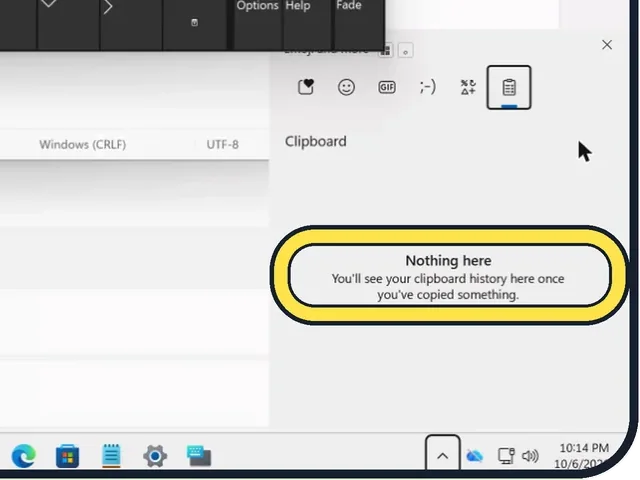Screen dimensions: 640x480
Task: Open the GIF tab in emoji panel
Action: click(x=387, y=87)
